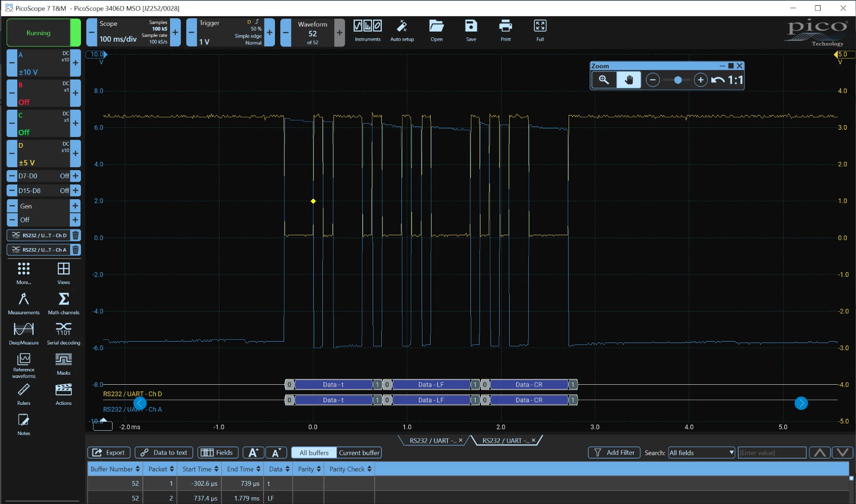Image resolution: width=856 pixels, height=504 pixels.
Task: Switch to Full screen view
Action: click(x=540, y=31)
